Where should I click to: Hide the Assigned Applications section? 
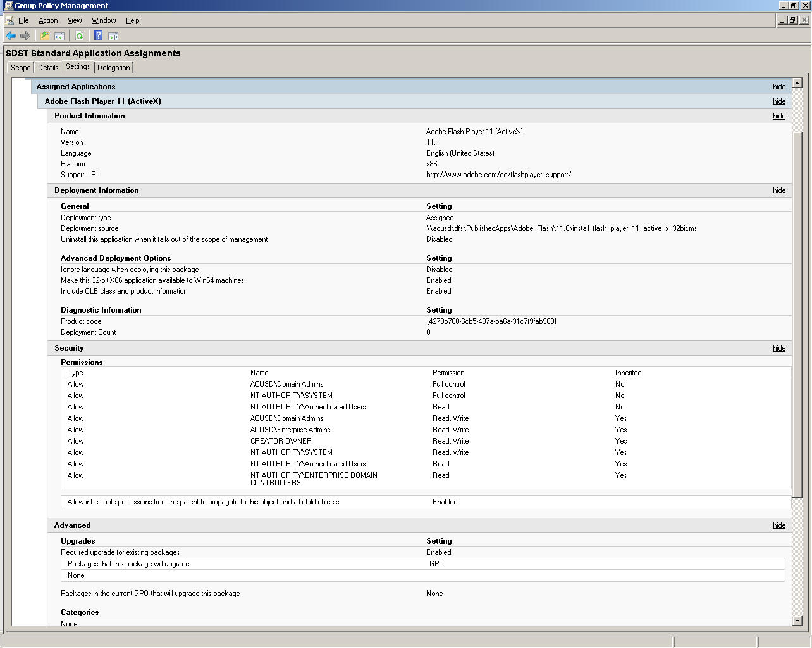[778, 87]
